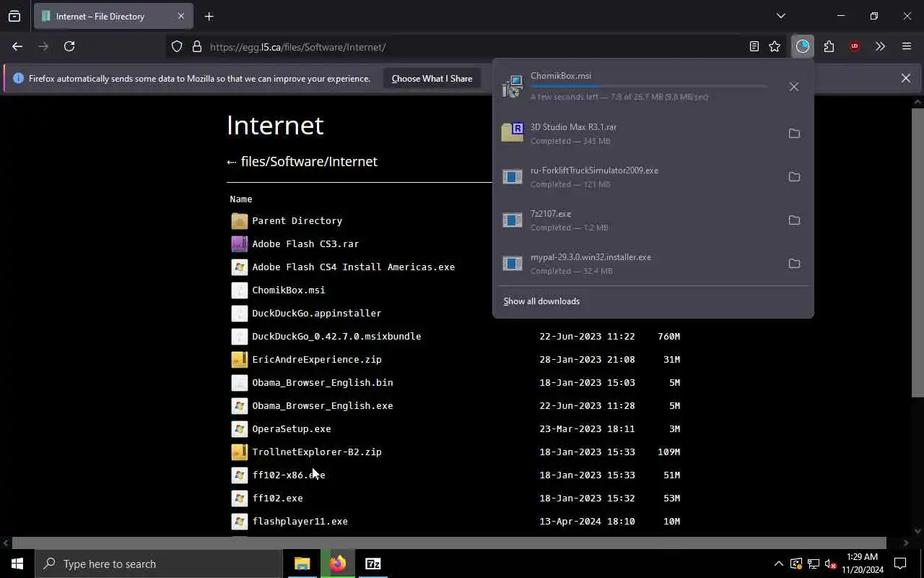Viewport: 924px width, 578px height.
Task: View site security padlock info
Action: [196, 47]
